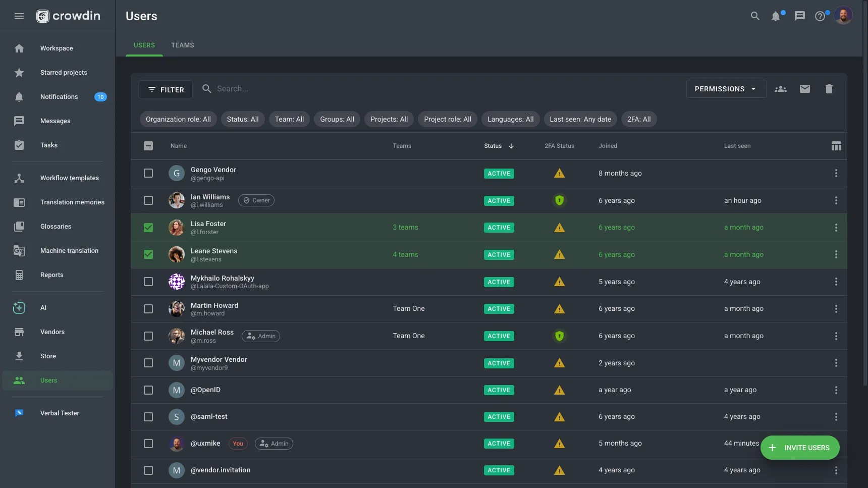Check the Martin Howard row checkbox
The height and width of the screenshot is (488, 868).
pos(148,309)
